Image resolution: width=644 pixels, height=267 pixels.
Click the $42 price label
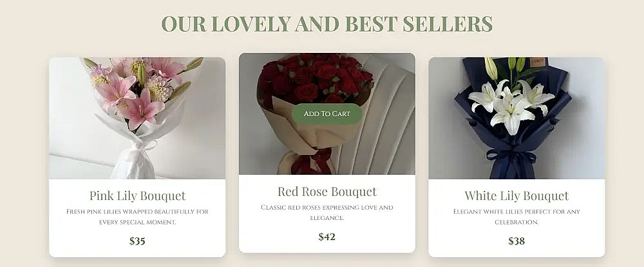click(327, 237)
